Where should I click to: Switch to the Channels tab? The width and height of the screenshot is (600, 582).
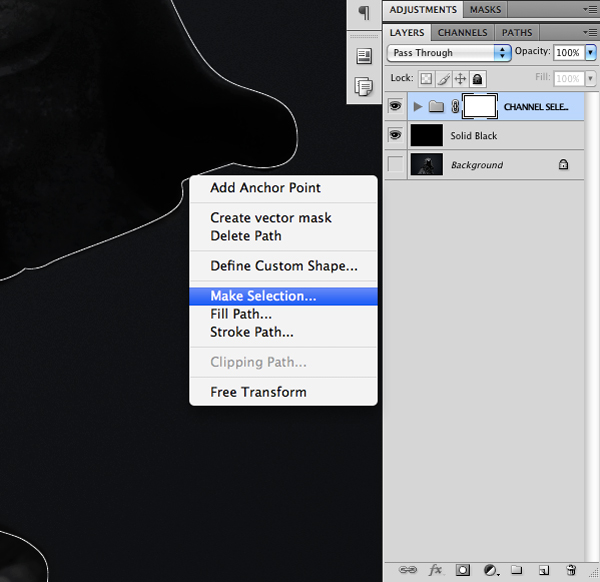pos(462,32)
